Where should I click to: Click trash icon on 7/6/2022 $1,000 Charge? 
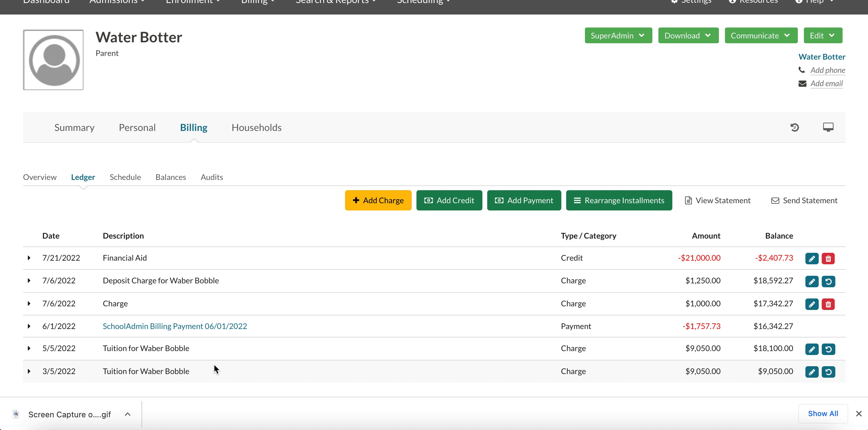[828, 304]
